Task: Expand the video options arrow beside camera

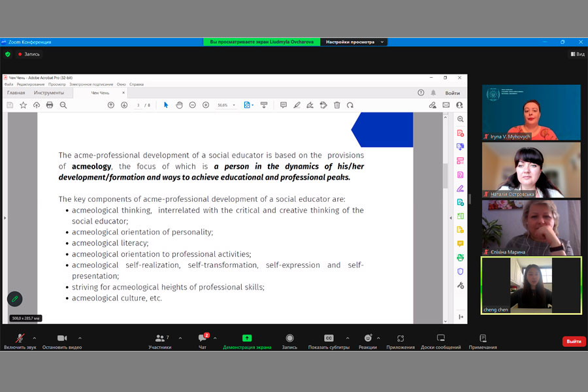Action: coord(80,338)
